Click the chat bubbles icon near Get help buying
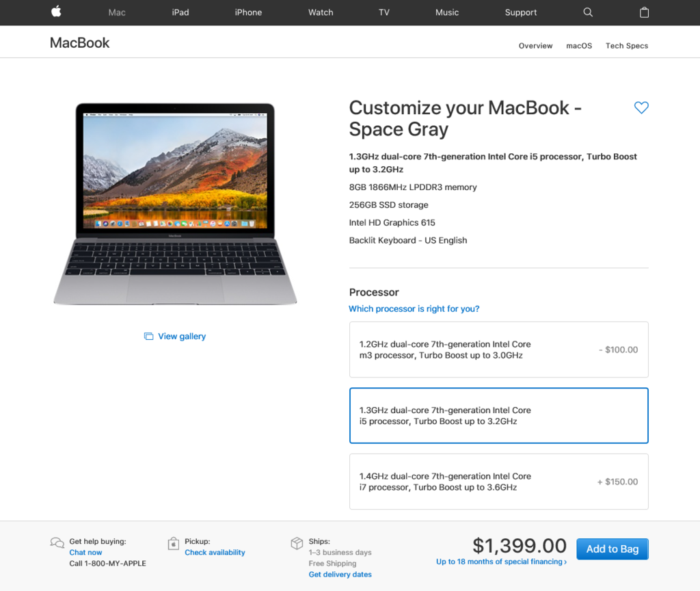 tap(57, 542)
